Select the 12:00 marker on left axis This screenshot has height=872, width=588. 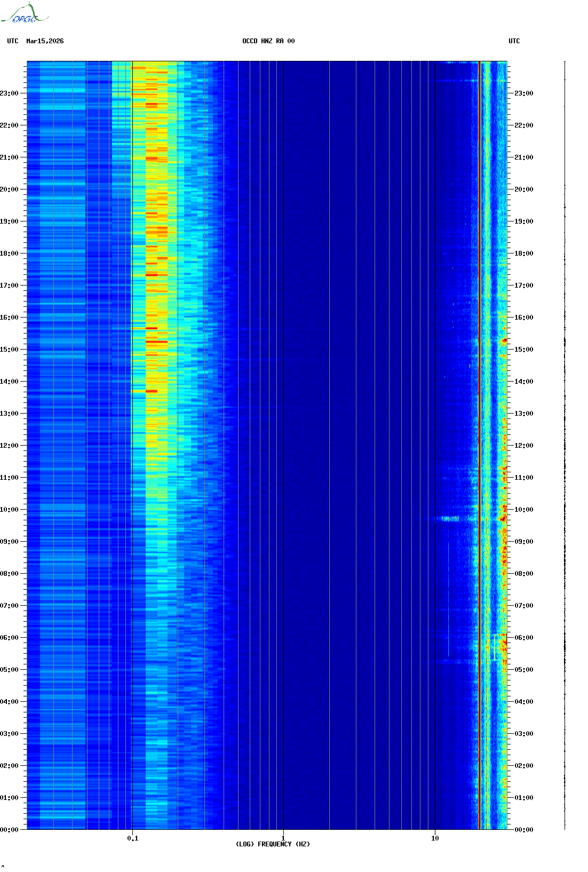click(x=9, y=446)
